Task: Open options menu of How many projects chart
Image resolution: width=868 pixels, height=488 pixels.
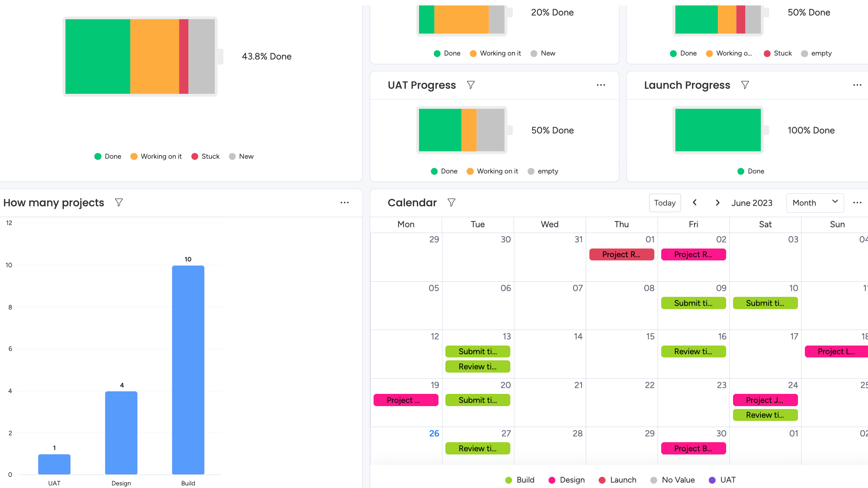Action: coord(345,202)
